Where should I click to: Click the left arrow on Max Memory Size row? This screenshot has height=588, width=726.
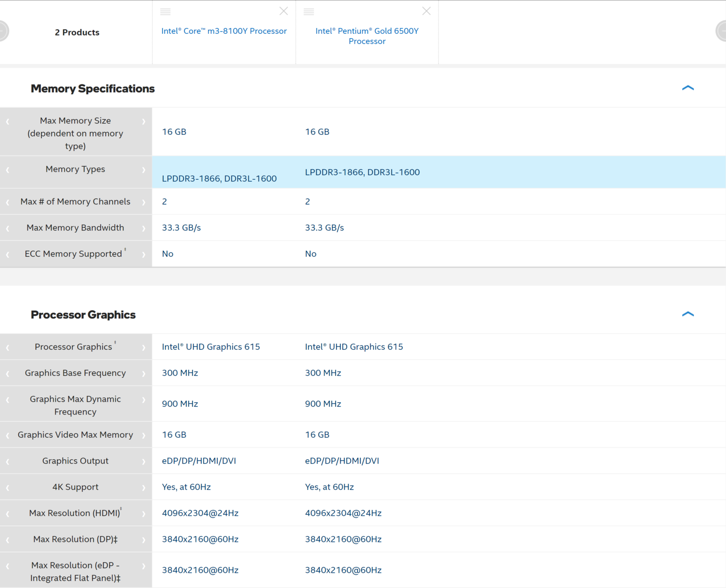pyautogui.click(x=8, y=122)
